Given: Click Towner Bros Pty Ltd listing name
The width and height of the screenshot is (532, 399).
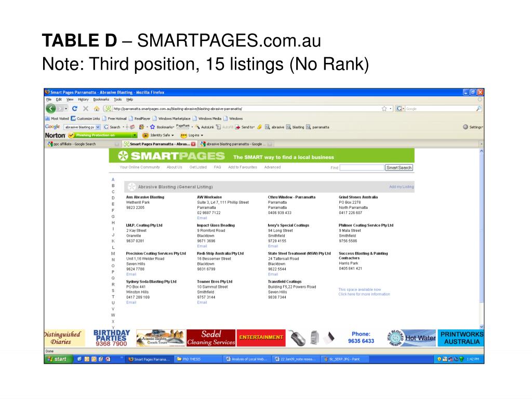Looking at the screenshot, I should coord(215,281).
